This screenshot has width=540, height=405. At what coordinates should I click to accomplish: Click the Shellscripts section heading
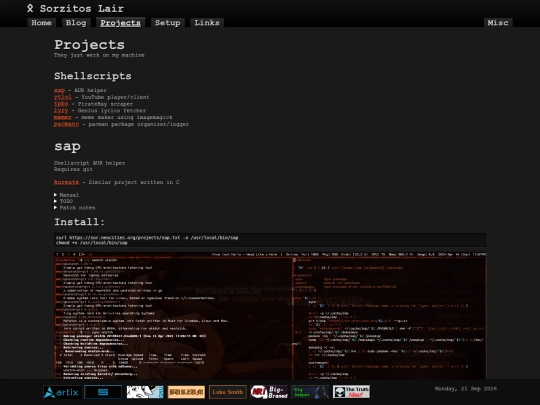click(93, 76)
